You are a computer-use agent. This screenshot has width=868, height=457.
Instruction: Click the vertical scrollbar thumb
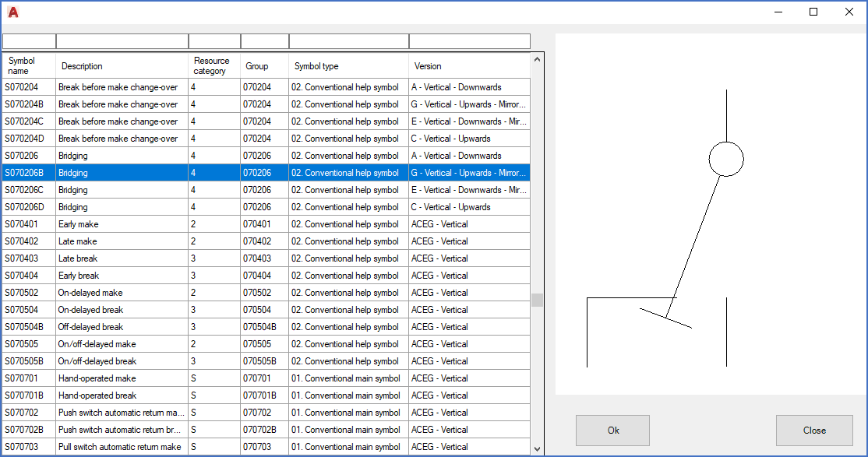pos(537,300)
